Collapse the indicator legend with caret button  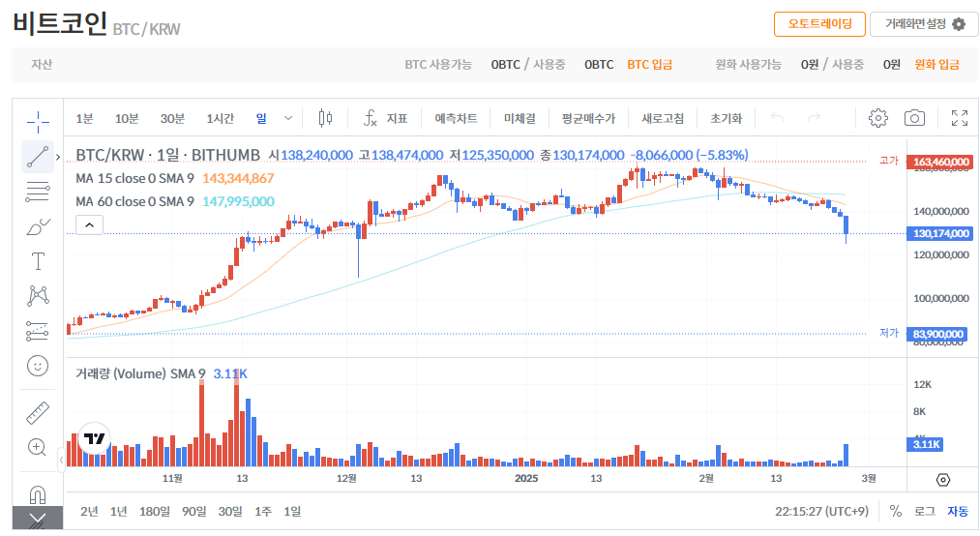89,224
